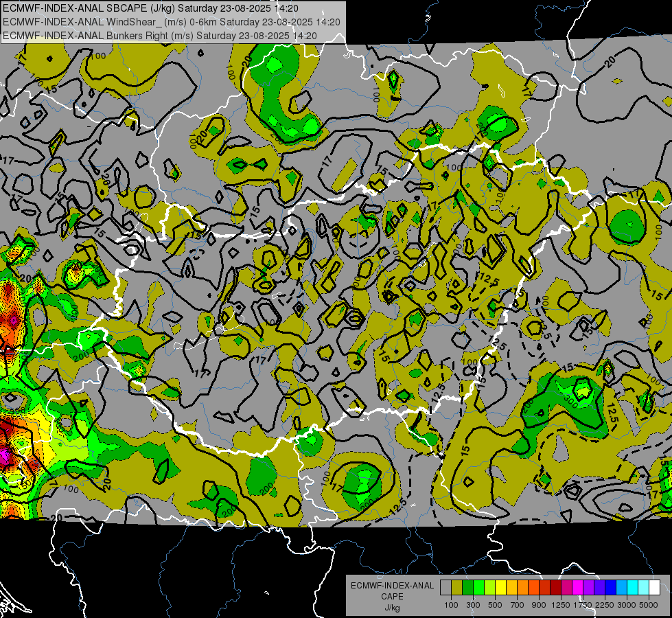Select the pink-magenta legend swatch after 1250
This screenshot has height=618, width=672.
point(566,587)
